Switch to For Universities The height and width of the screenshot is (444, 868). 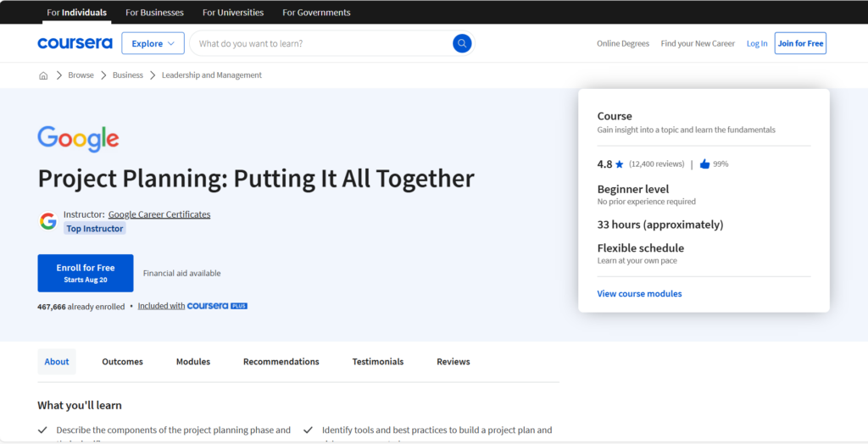[233, 12]
